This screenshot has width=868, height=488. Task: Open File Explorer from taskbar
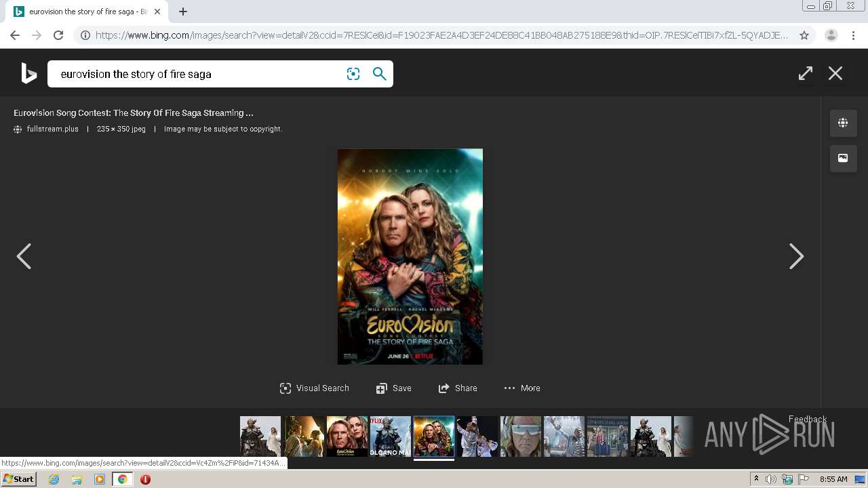click(x=77, y=479)
